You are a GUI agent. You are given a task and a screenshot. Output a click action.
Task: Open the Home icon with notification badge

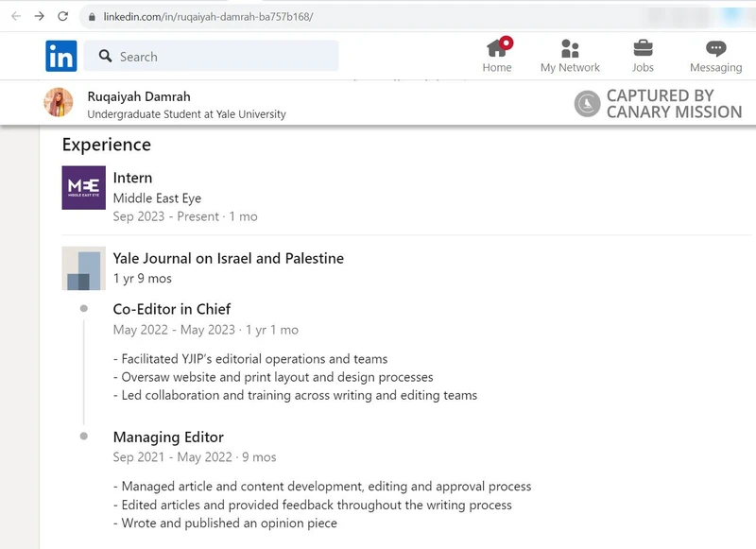pos(498,47)
